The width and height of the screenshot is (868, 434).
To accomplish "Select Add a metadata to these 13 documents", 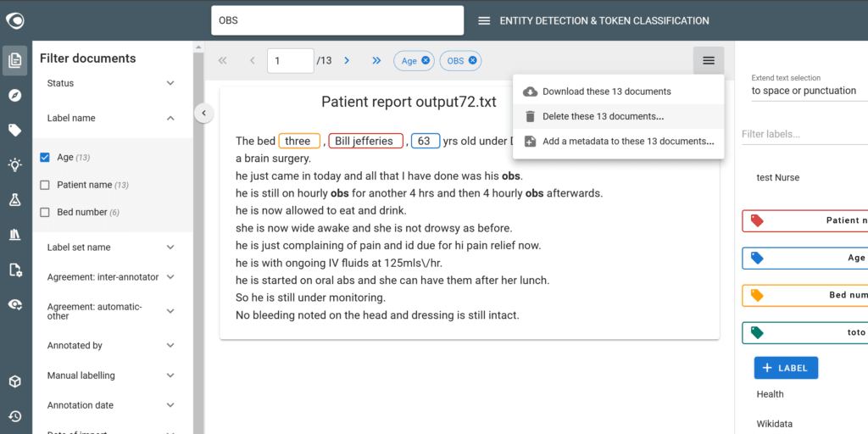I will 618,142.
